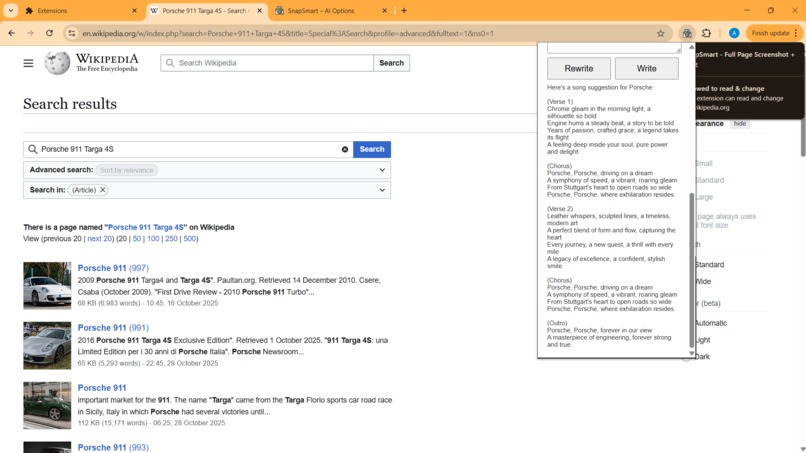This screenshot has height=453, width=806.
Task: Click the Wikipedia globe logo
Action: tap(57, 63)
